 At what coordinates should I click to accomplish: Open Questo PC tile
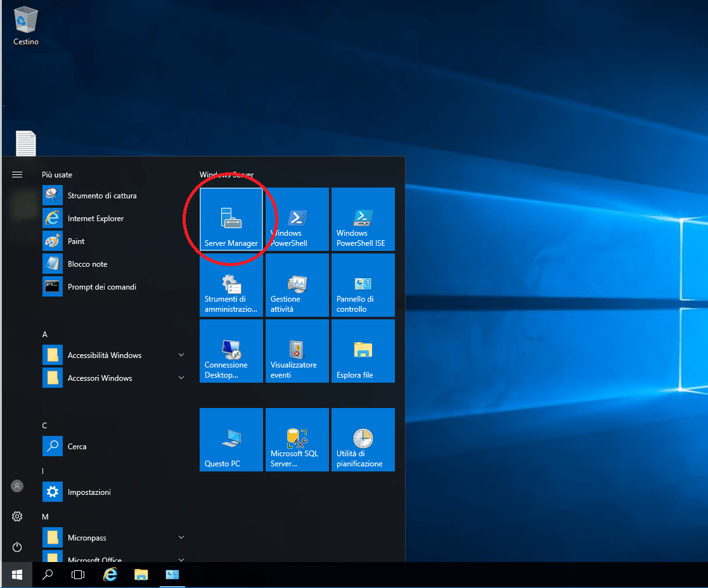231,440
